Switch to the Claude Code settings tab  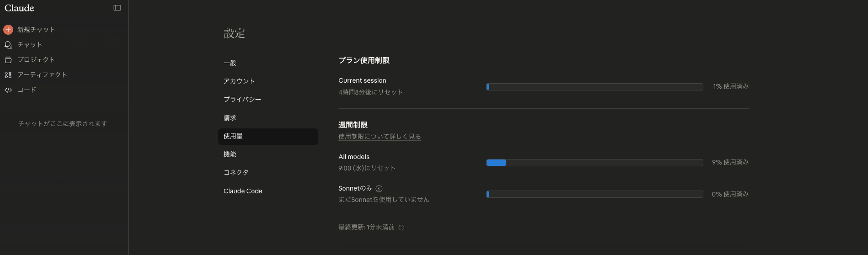pyautogui.click(x=243, y=191)
